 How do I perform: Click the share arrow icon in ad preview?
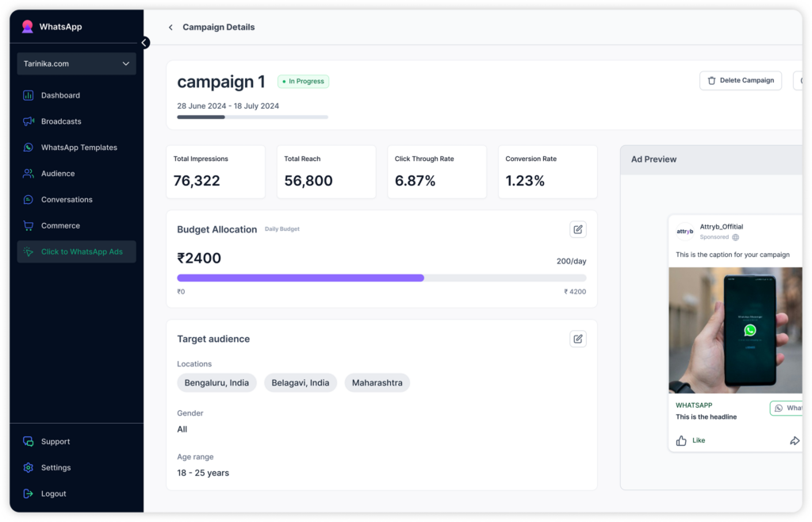[x=795, y=441]
